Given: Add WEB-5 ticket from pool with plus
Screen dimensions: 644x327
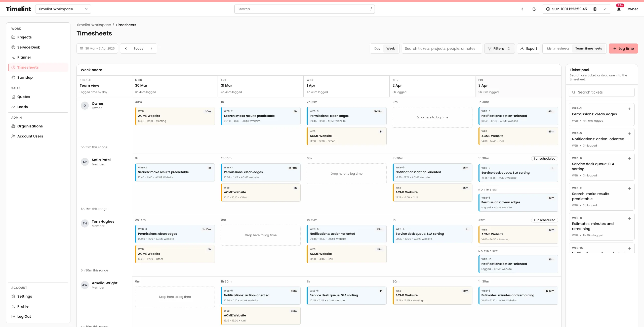Looking at the screenshot, I should [629, 134].
